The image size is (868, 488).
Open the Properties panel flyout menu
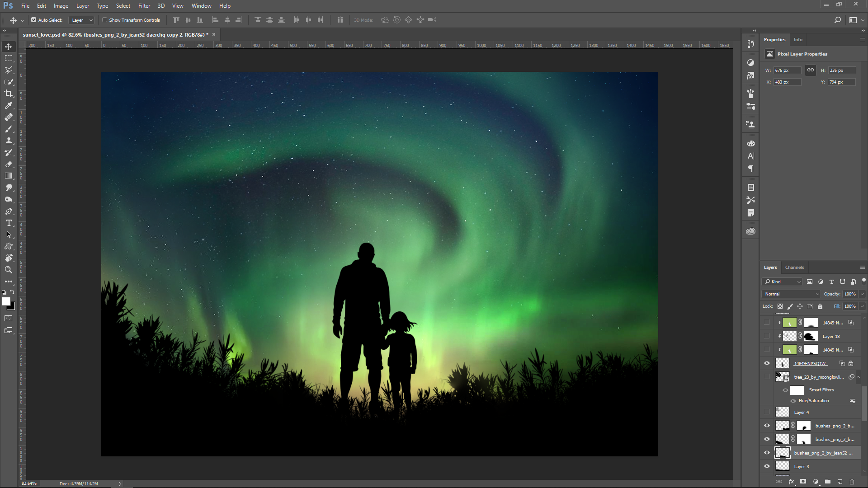[862, 39]
